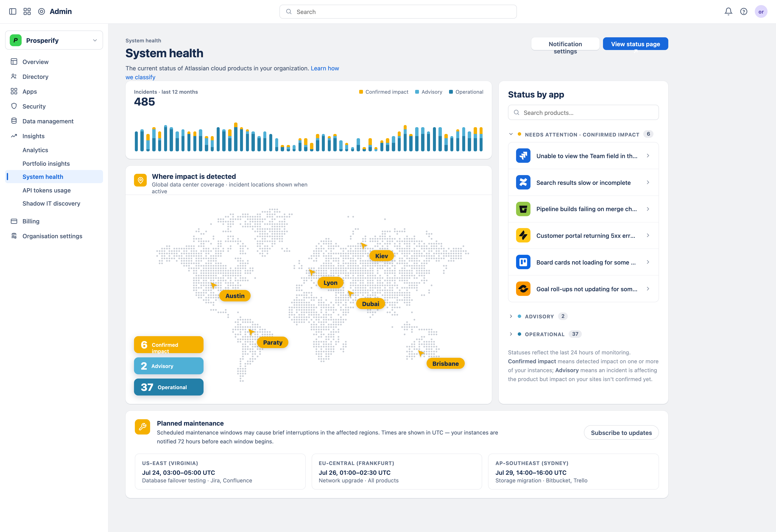
Task: Select the Austin map marker
Action: [x=235, y=296]
